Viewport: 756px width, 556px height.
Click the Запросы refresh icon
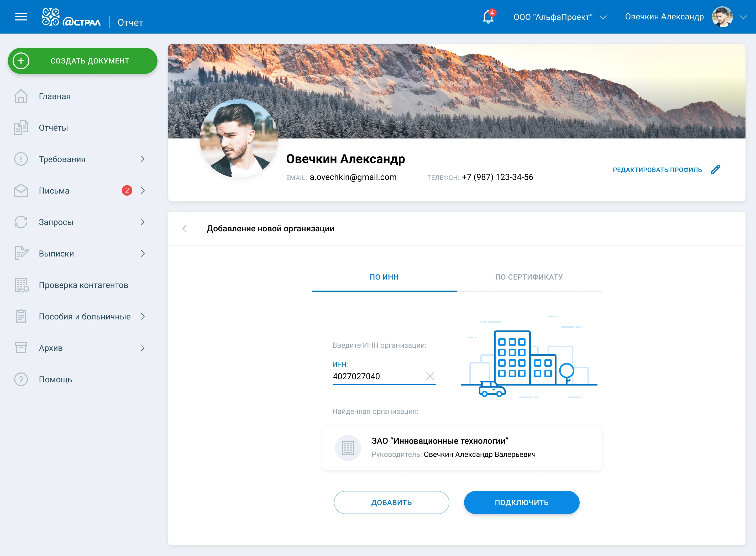click(x=21, y=222)
